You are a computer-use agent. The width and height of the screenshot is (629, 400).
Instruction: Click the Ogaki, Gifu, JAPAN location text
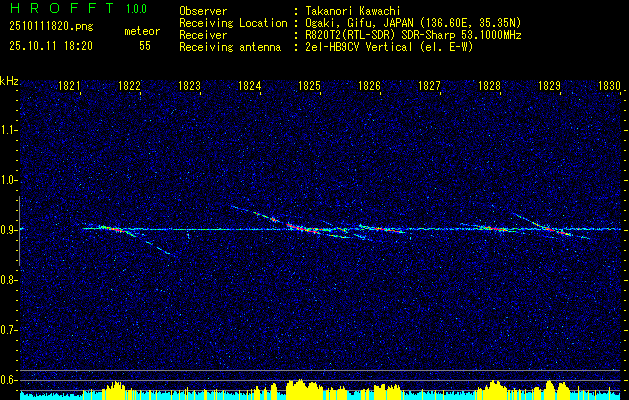413,23
